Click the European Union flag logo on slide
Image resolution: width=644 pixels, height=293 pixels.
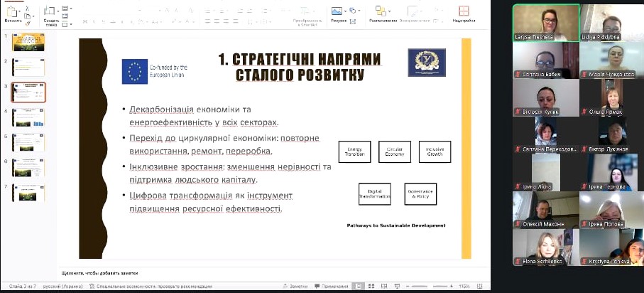[x=135, y=71]
